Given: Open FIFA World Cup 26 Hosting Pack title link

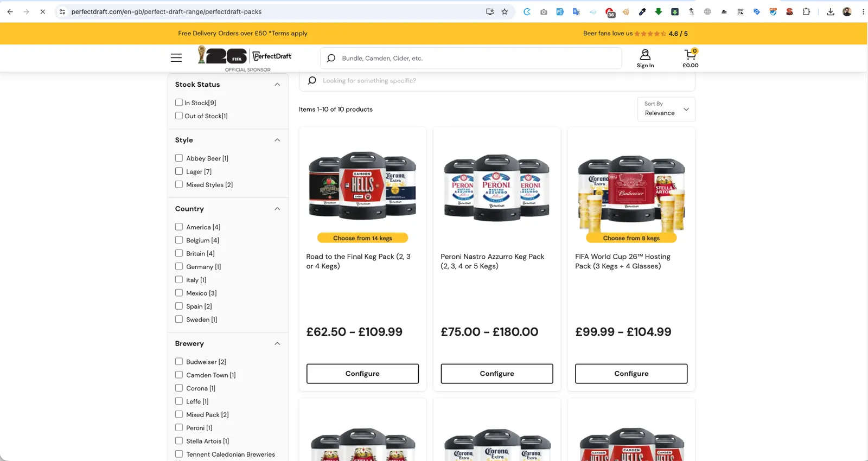Looking at the screenshot, I should coord(623,261).
